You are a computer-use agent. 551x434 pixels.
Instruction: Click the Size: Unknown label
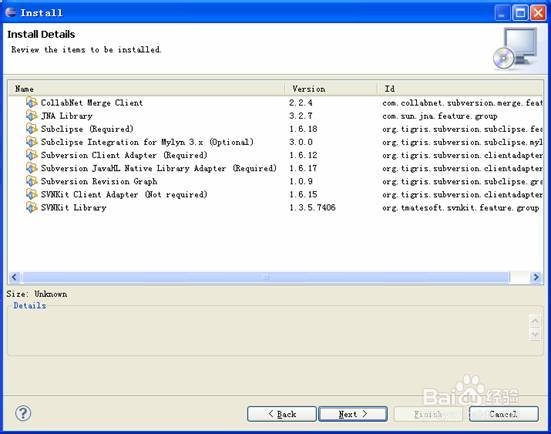tap(37, 294)
